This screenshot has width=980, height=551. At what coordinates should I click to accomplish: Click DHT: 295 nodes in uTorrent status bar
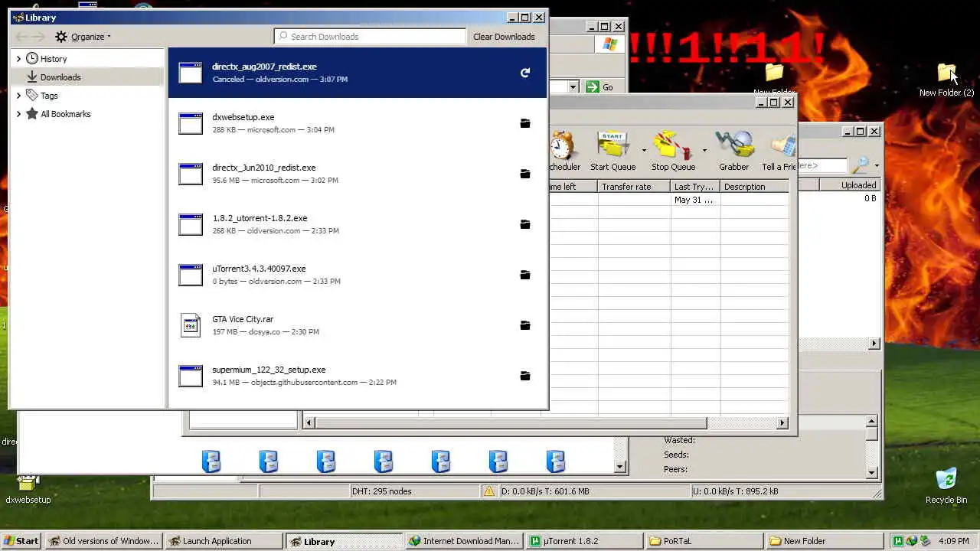[382, 491]
